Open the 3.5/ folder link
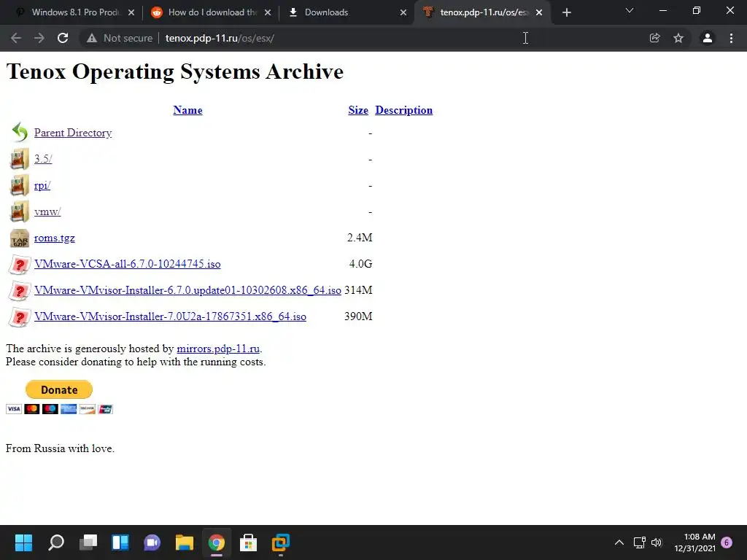747x560 pixels. pos(43,159)
